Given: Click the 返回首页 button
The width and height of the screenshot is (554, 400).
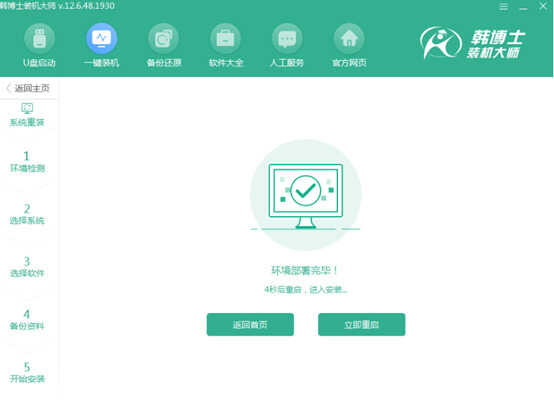Looking at the screenshot, I should [250, 324].
